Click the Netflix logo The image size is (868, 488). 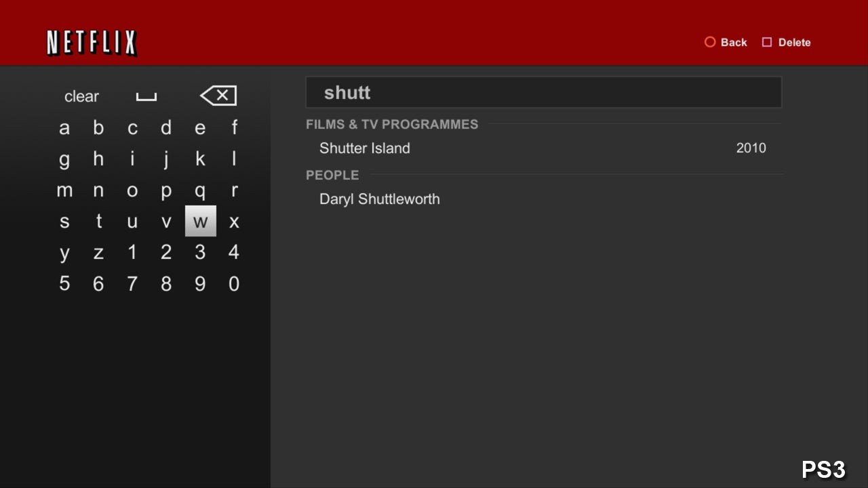[x=92, y=43]
